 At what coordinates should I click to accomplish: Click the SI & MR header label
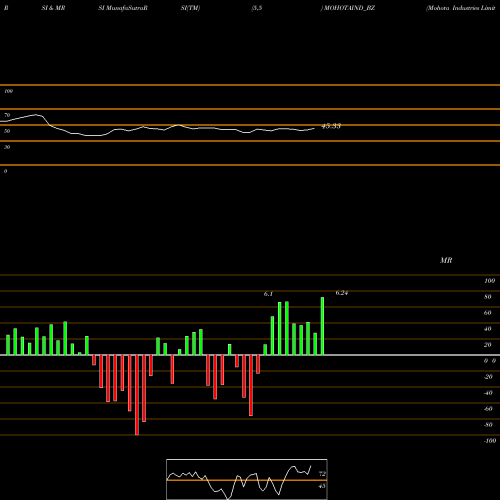click(x=53, y=8)
